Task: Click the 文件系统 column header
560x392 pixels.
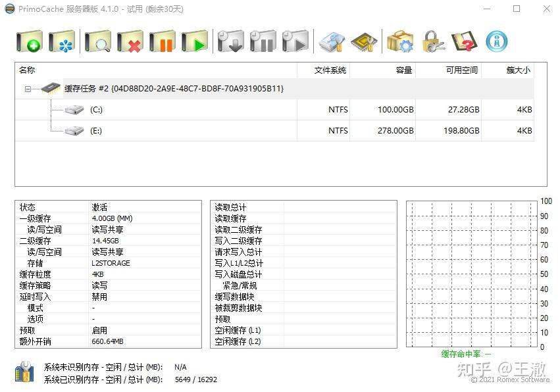Action: click(323, 70)
